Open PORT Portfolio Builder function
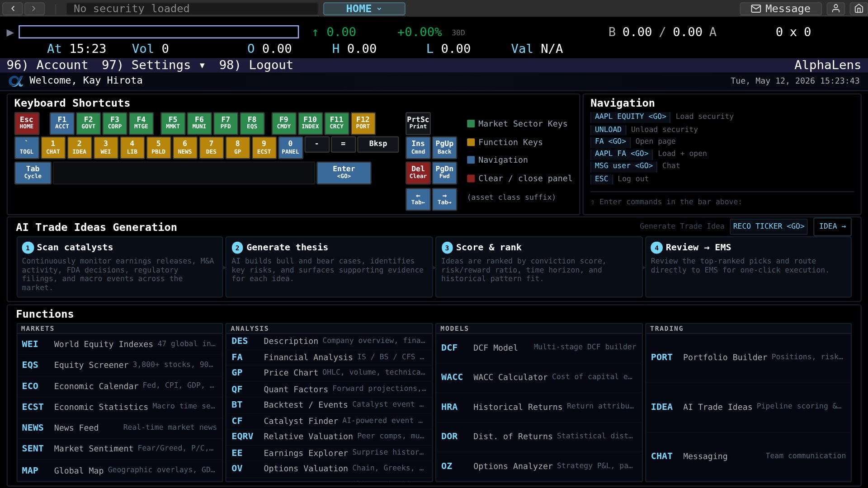 click(x=749, y=357)
